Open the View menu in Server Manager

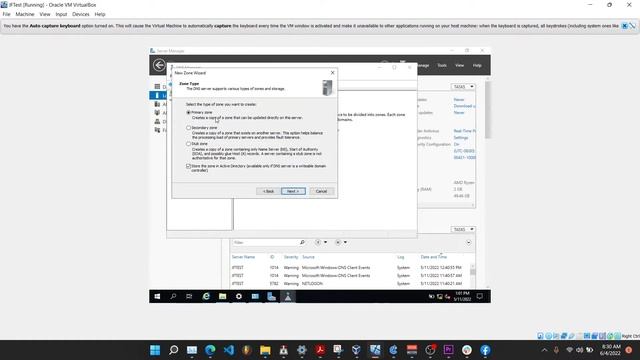(x=460, y=65)
